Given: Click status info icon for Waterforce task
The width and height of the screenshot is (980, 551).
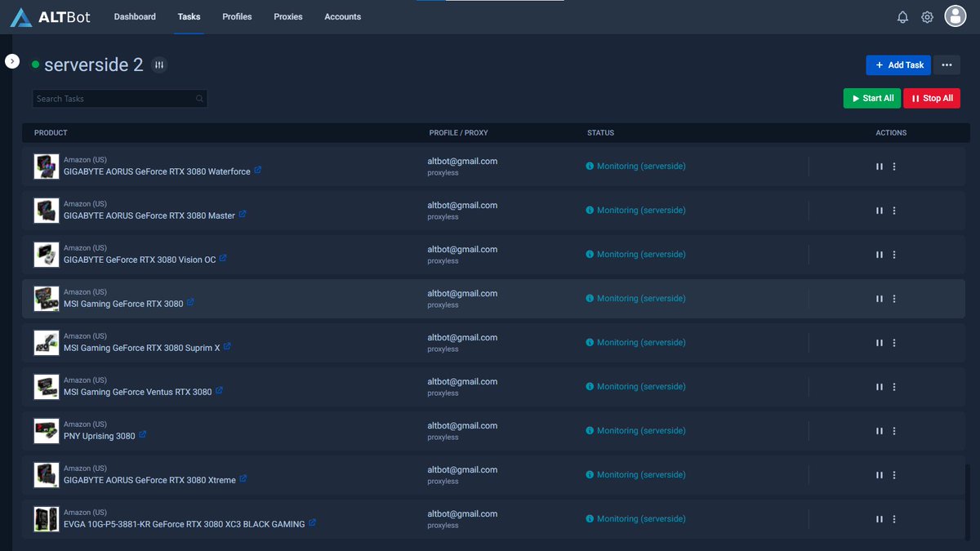Looking at the screenshot, I should 590,167.
